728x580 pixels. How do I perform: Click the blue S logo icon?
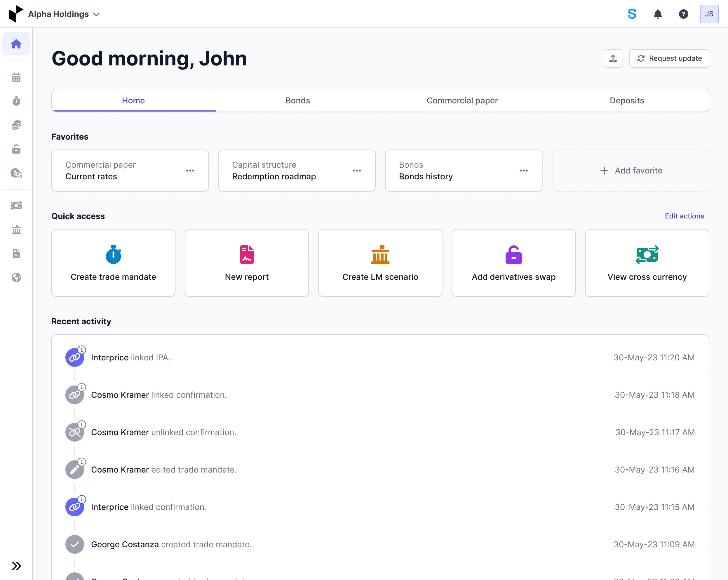pos(632,14)
